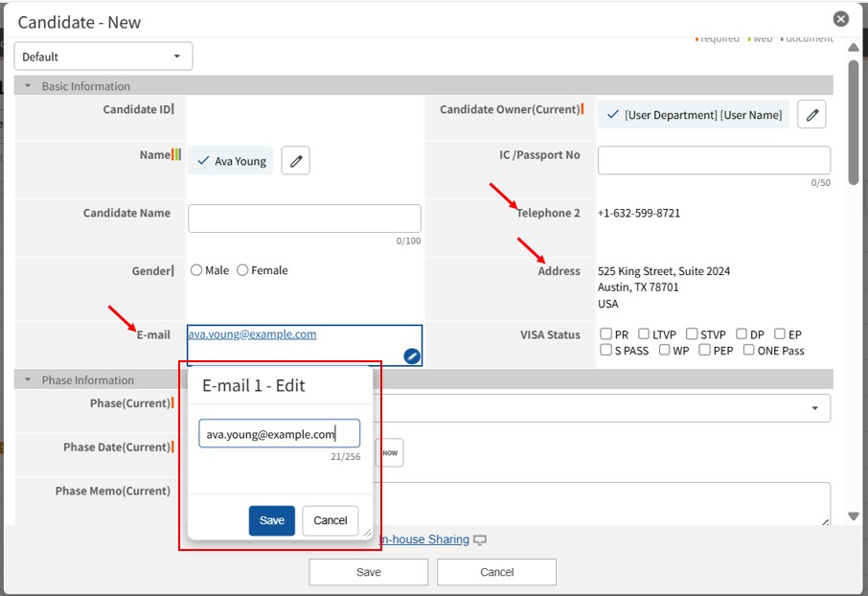The height and width of the screenshot is (596, 868).
Task: Close the Candidate dialog with X icon
Action: [840, 19]
